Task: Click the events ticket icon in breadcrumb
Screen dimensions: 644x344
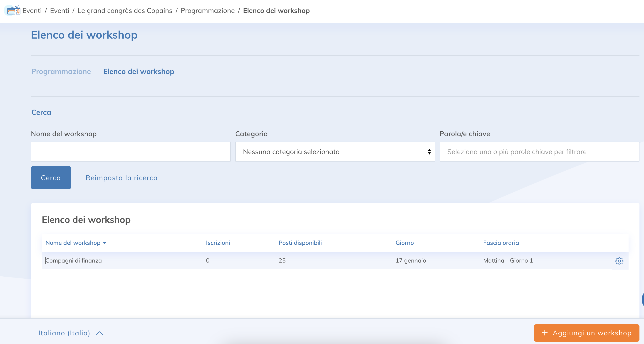Action: (x=13, y=10)
